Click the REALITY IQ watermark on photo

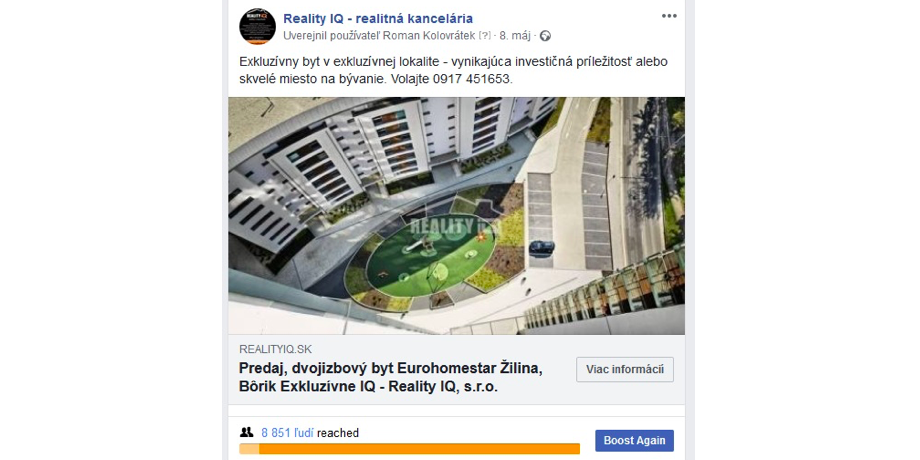tap(453, 226)
